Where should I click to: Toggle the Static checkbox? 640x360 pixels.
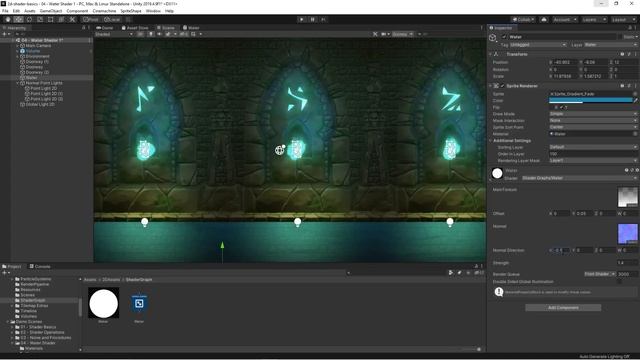click(x=620, y=37)
